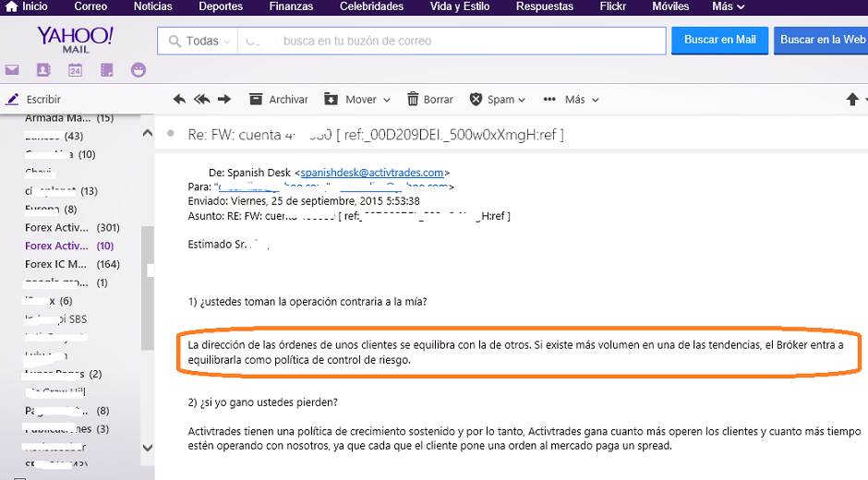Screen dimensions: 868x480
Task: Open the Más toolbar menu
Action: [x=572, y=100]
